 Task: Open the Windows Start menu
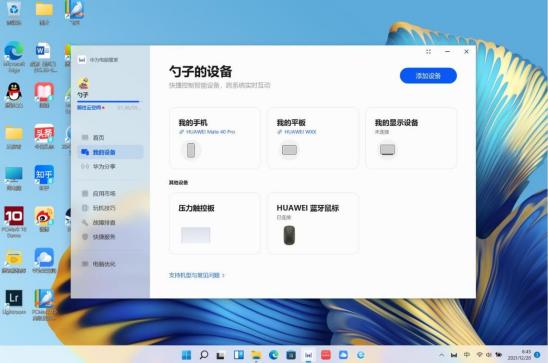[x=186, y=355]
